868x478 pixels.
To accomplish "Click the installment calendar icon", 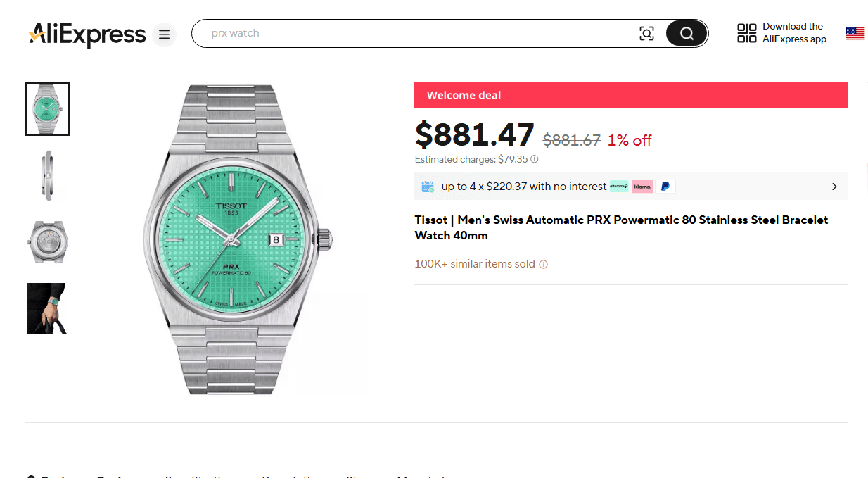I will click(x=428, y=187).
